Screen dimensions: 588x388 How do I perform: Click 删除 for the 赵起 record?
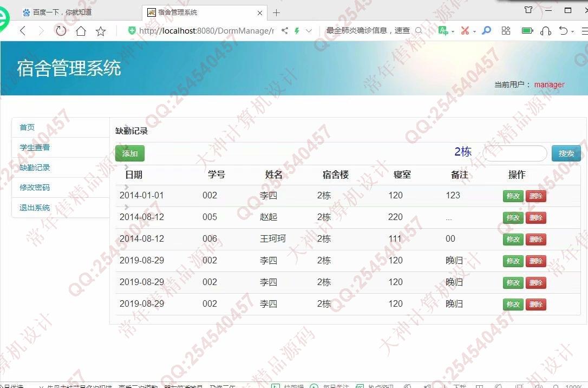point(536,218)
